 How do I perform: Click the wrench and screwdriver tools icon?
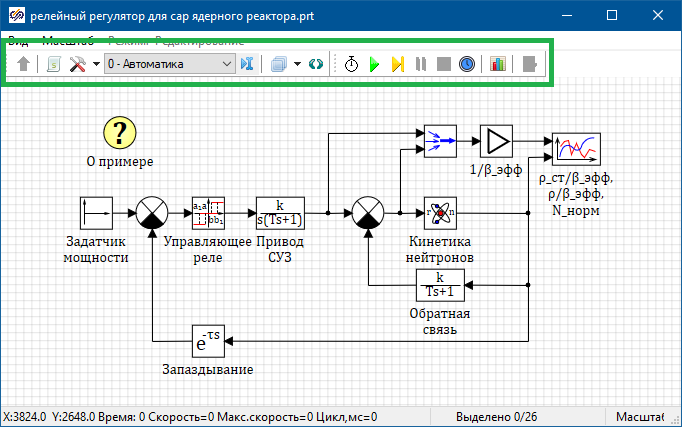(77, 64)
